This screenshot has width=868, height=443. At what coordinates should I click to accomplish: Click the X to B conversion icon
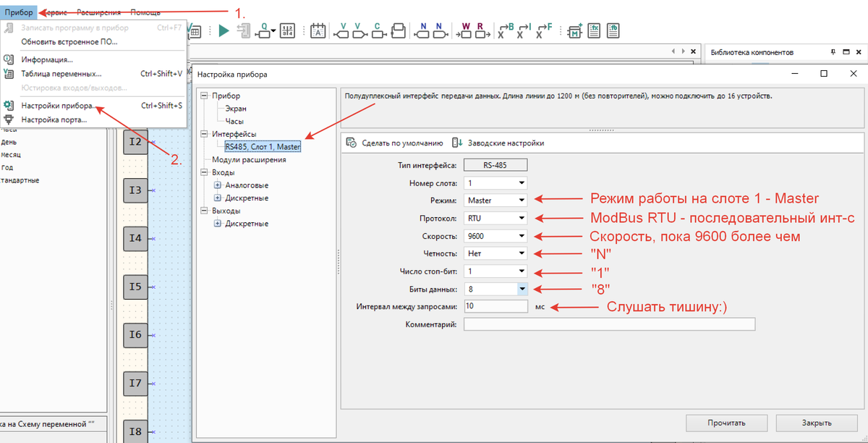tap(506, 30)
